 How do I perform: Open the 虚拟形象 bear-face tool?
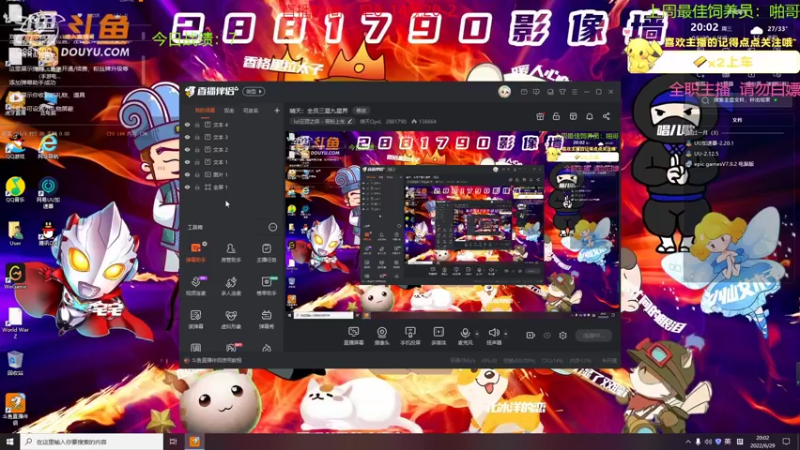point(231,319)
